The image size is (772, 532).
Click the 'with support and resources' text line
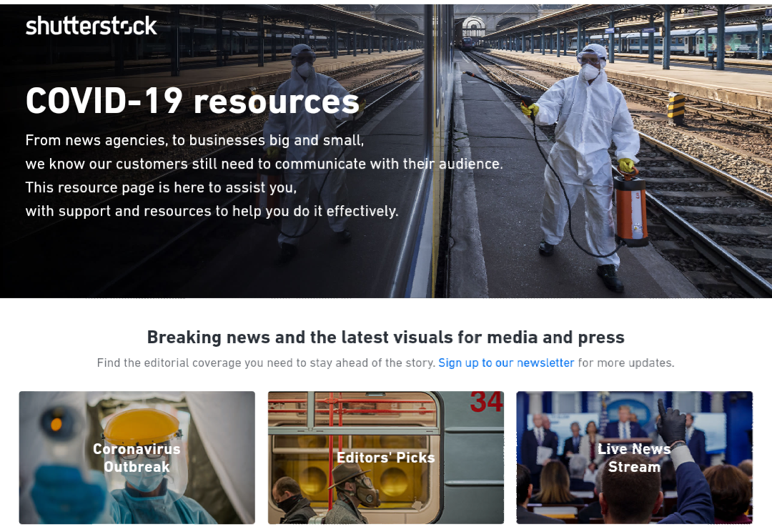212,211
